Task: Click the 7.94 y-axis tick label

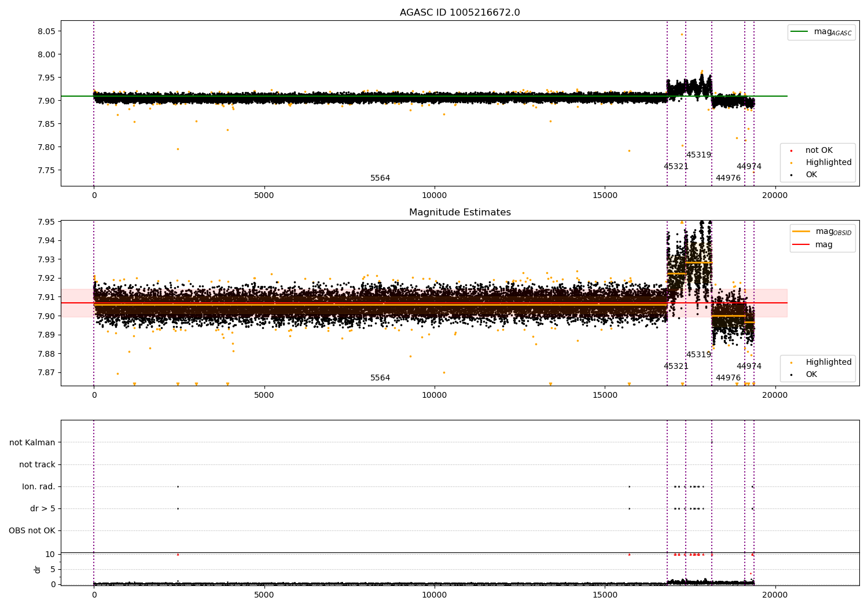Action: coord(47,241)
